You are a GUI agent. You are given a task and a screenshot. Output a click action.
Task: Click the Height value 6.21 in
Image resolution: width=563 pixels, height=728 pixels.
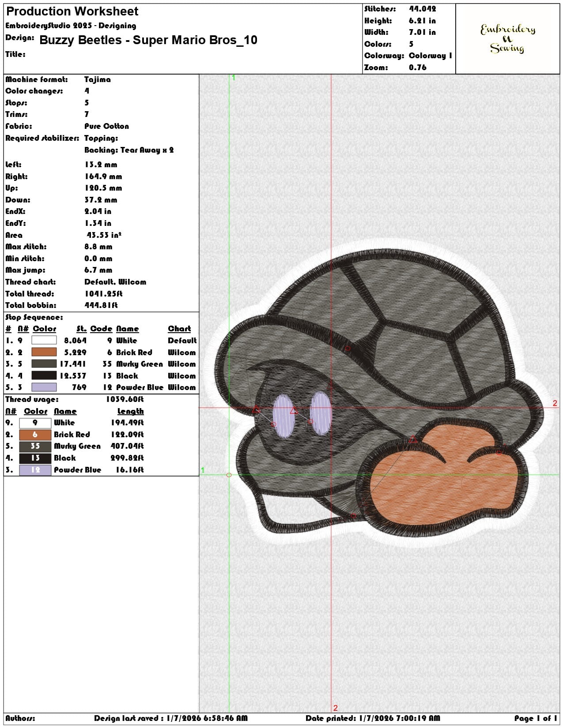(422, 21)
